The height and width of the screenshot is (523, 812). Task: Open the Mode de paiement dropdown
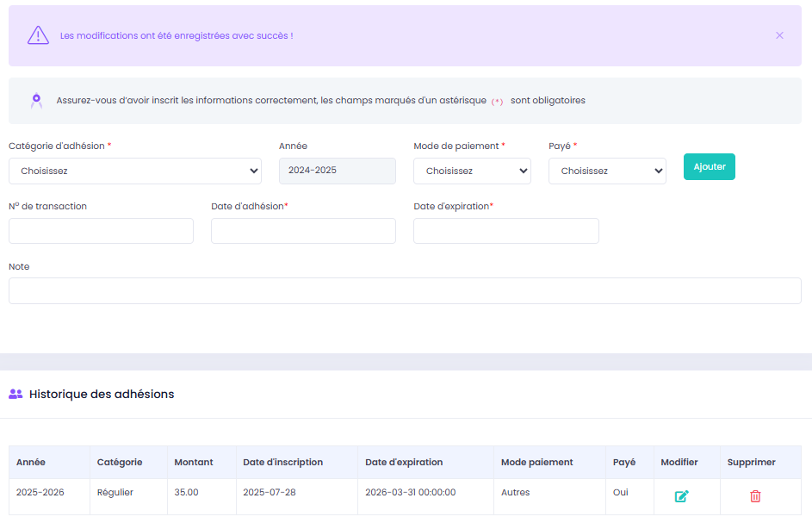coord(472,171)
